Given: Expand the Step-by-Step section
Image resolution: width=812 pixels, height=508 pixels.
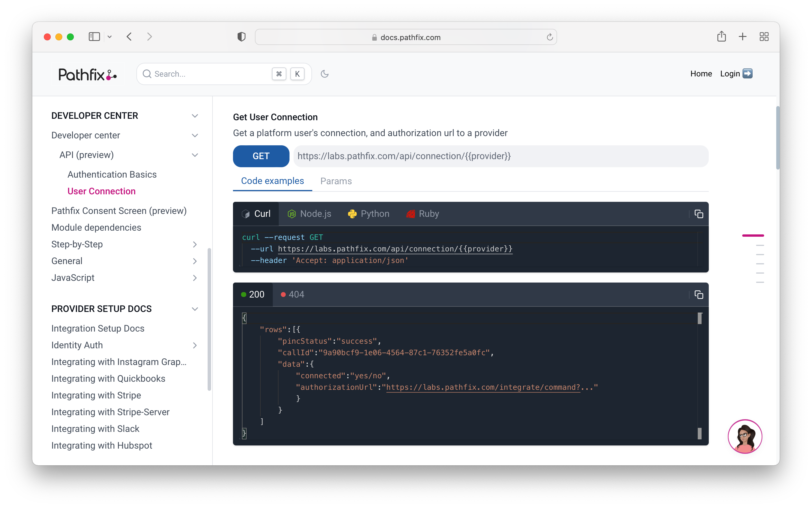Looking at the screenshot, I should click(195, 244).
